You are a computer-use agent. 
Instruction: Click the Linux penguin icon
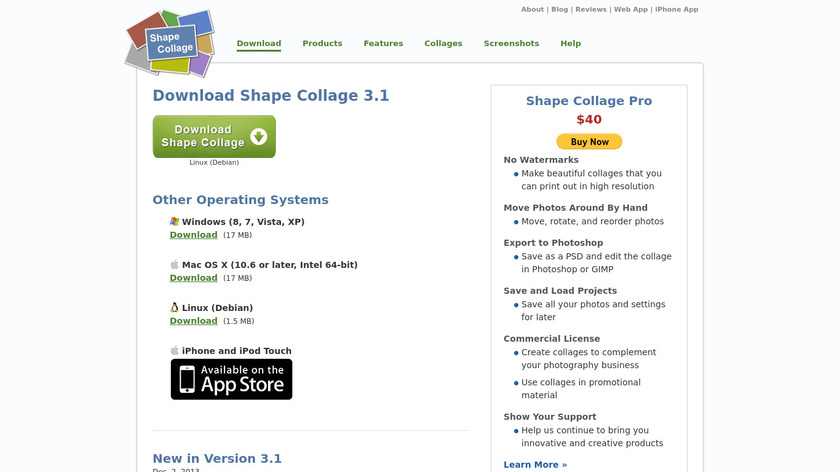[175, 307]
